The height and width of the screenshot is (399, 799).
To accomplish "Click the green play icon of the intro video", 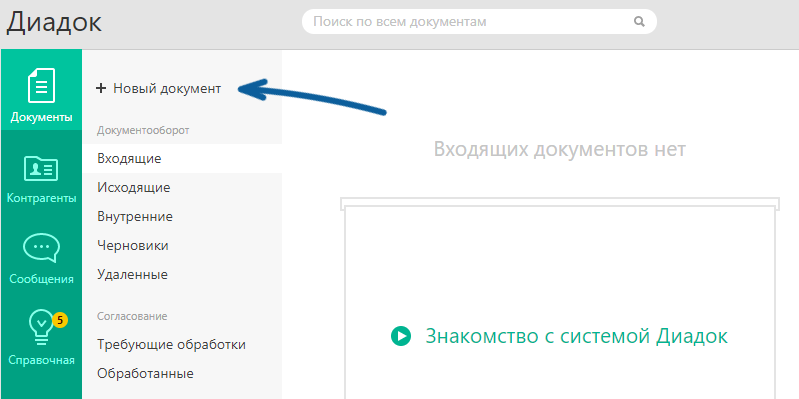I will pos(401,336).
